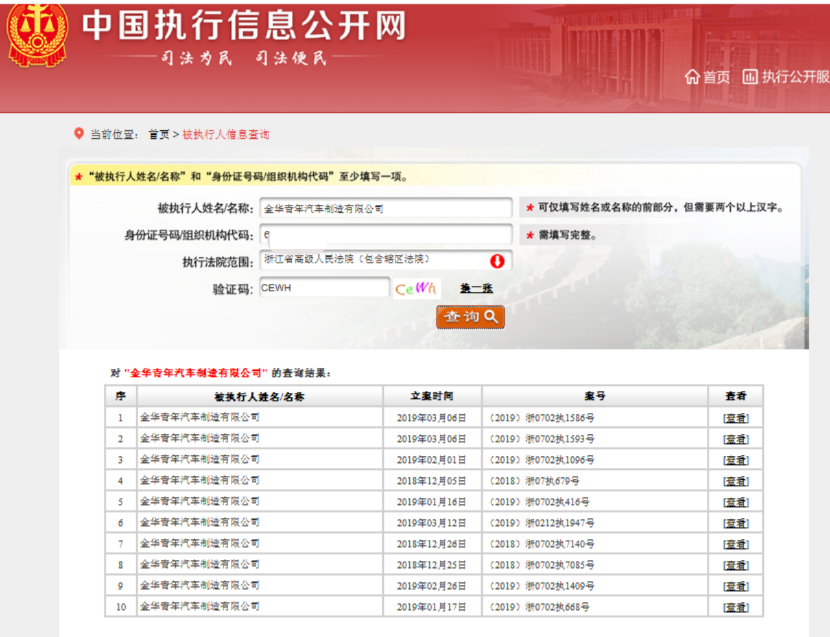The width and height of the screenshot is (830, 637).
Task: Click date 2019年02月26日 cell
Action: 431,586
